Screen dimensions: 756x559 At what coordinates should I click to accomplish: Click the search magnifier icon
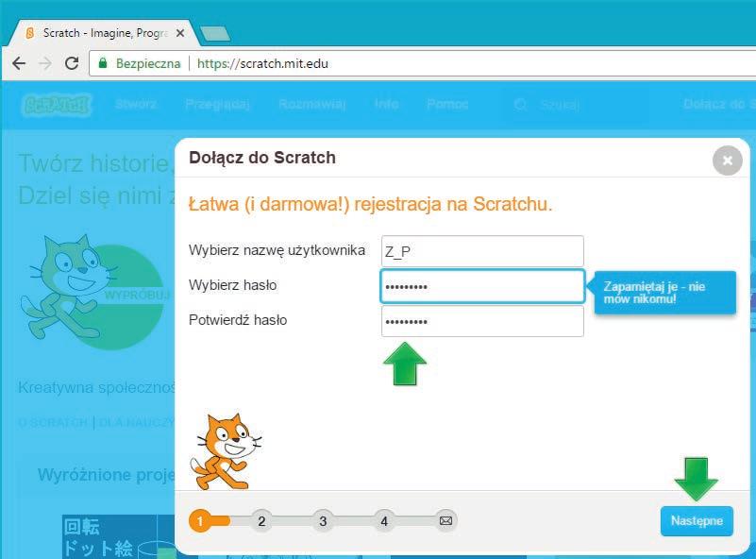click(520, 105)
